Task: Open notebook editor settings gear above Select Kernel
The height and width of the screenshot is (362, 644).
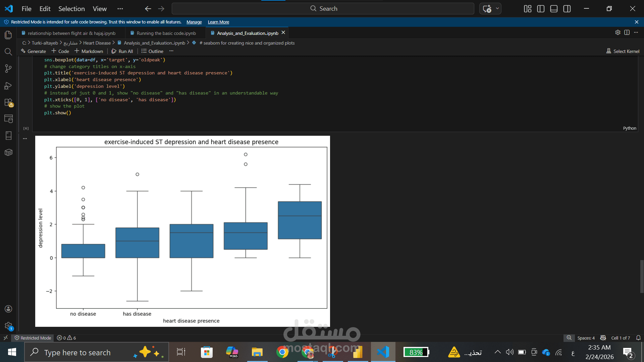Action: (x=618, y=33)
